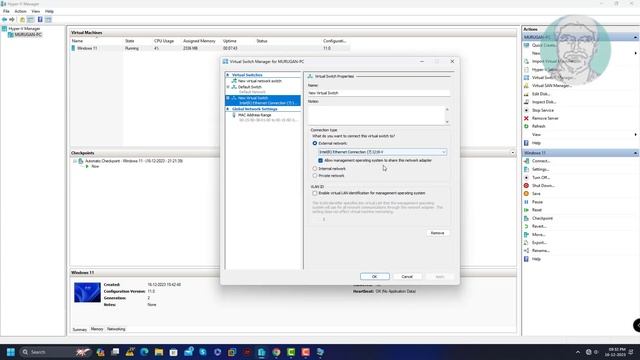Expand the View submenu arrow in Actions
Viewport: 640px width, 360px height.
(x=636, y=135)
